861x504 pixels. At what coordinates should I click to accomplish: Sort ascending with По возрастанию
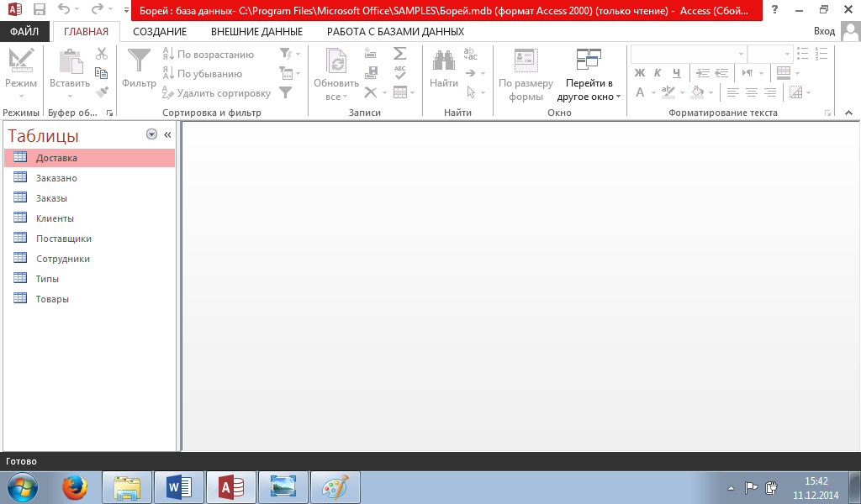[209, 55]
